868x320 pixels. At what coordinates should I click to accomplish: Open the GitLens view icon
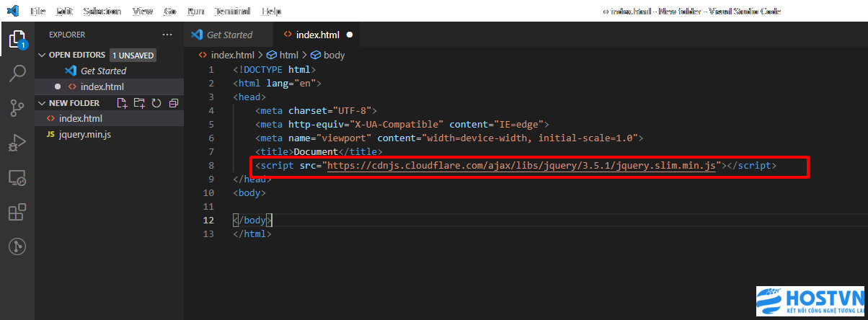(x=17, y=246)
